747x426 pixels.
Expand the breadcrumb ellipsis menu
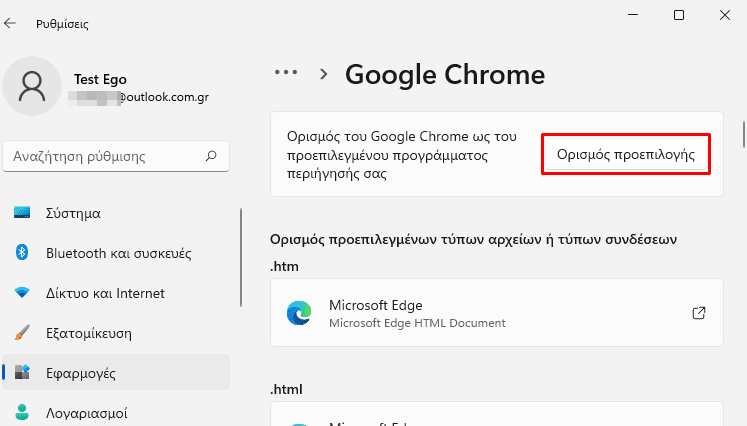(286, 72)
